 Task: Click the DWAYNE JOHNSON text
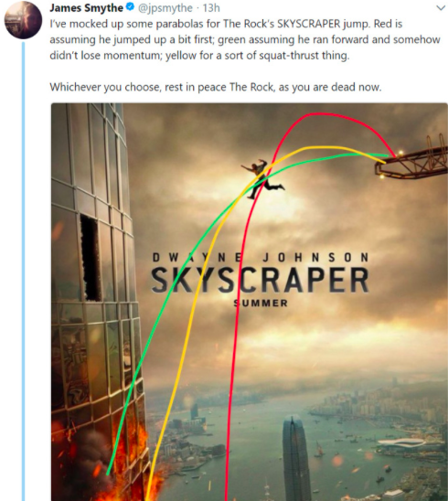[261, 257]
